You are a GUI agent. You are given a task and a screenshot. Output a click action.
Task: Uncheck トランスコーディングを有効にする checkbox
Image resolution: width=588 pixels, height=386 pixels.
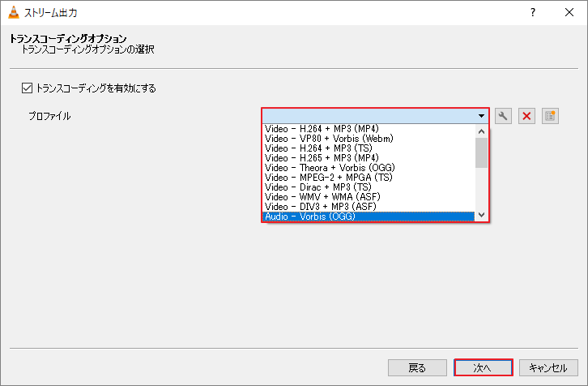click(x=27, y=88)
